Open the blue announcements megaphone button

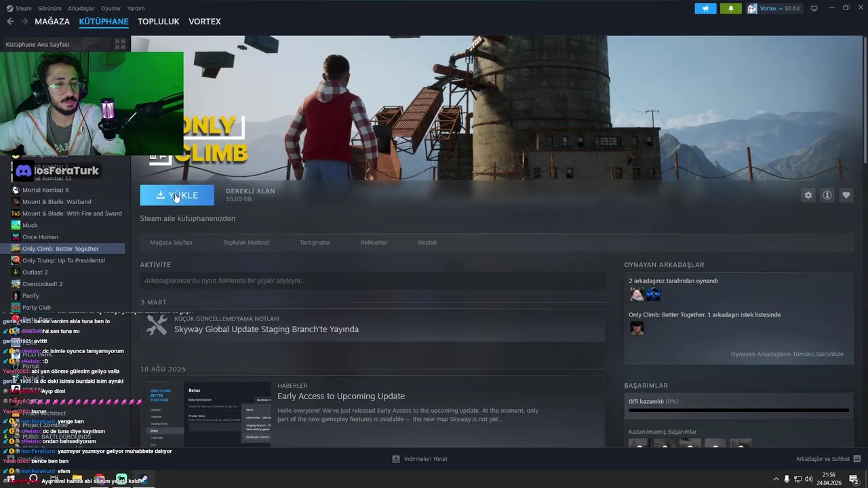[x=705, y=9]
